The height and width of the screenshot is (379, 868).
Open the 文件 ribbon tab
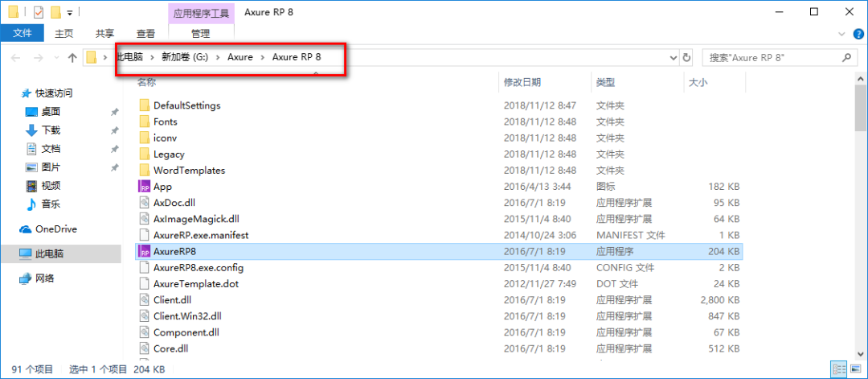(x=23, y=33)
